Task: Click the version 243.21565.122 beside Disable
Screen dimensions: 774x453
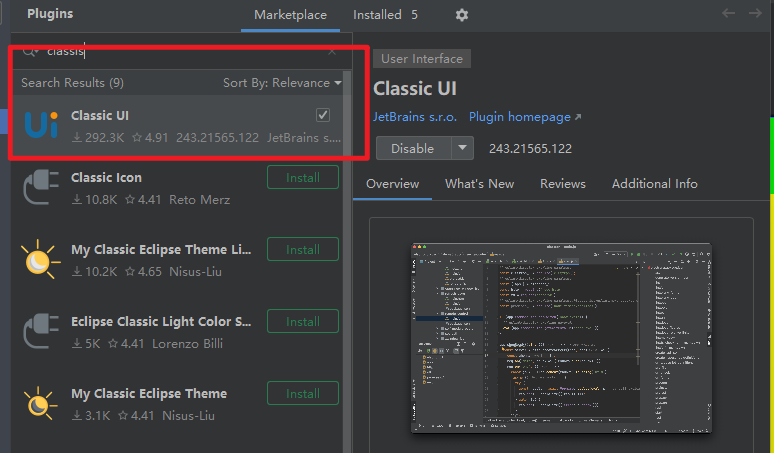Action: (530, 149)
